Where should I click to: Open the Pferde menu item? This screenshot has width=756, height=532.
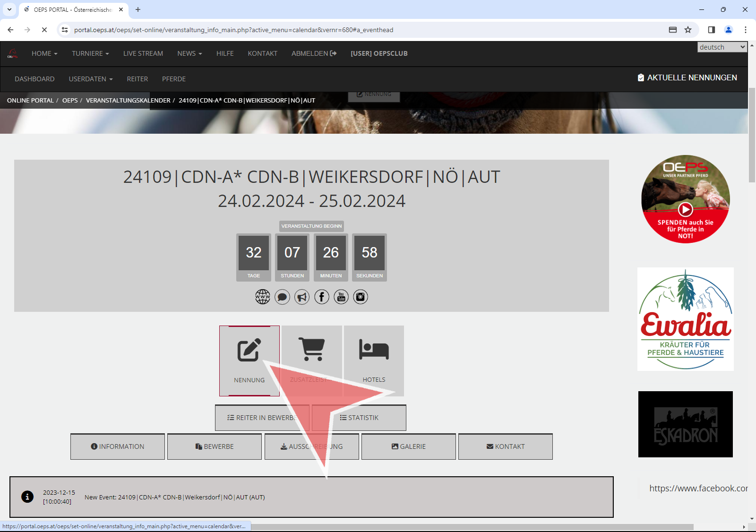pyautogui.click(x=173, y=79)
